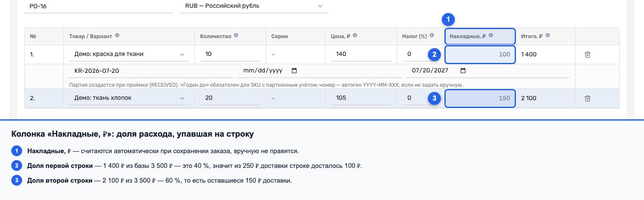
Task: Click the PO-16 order number field
Action: pyautogui.click(x=99, y=6)
